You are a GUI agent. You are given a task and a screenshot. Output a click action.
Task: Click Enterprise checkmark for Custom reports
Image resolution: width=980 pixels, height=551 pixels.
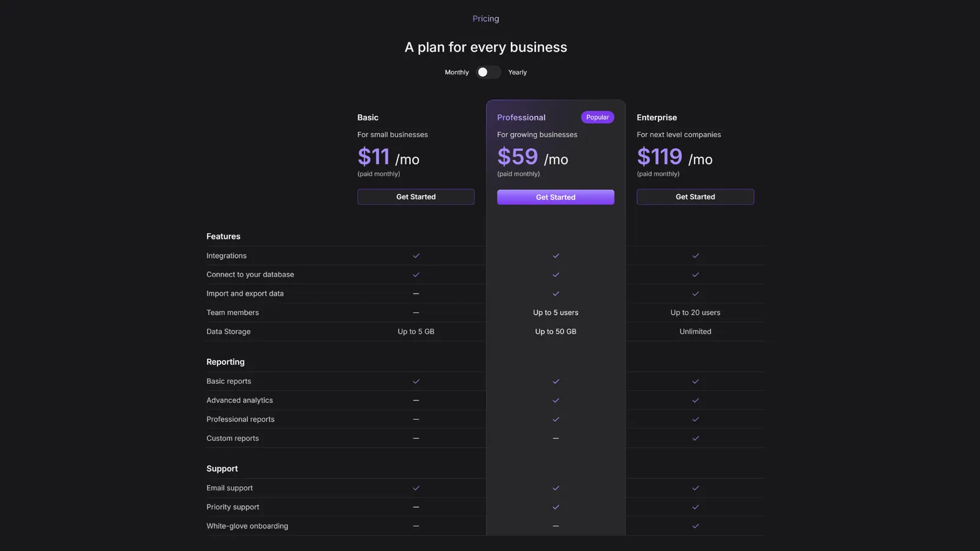(x=695, y=438)
